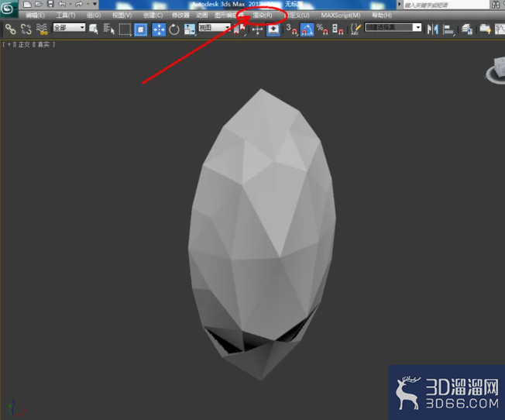505x420 pixels.
Task: Open the 编辑(E) menu
Action: (x=35, y=15)
